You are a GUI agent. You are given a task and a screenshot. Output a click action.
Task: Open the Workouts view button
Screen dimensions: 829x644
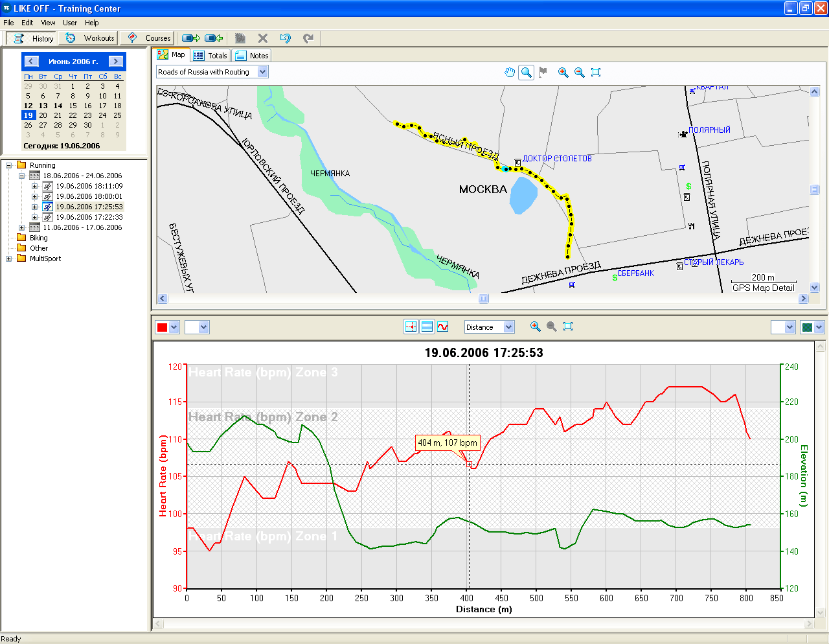[x=89, y=38]
